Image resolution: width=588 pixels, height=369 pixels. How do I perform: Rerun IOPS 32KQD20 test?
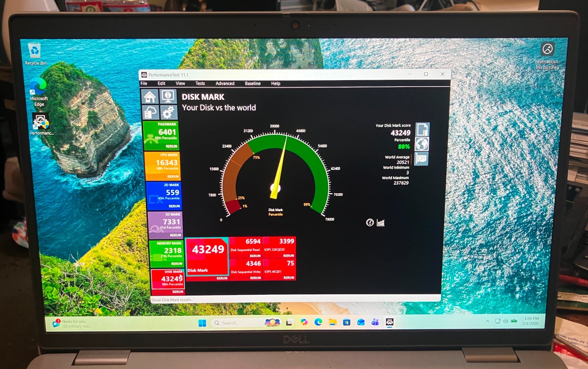(288, 255)
